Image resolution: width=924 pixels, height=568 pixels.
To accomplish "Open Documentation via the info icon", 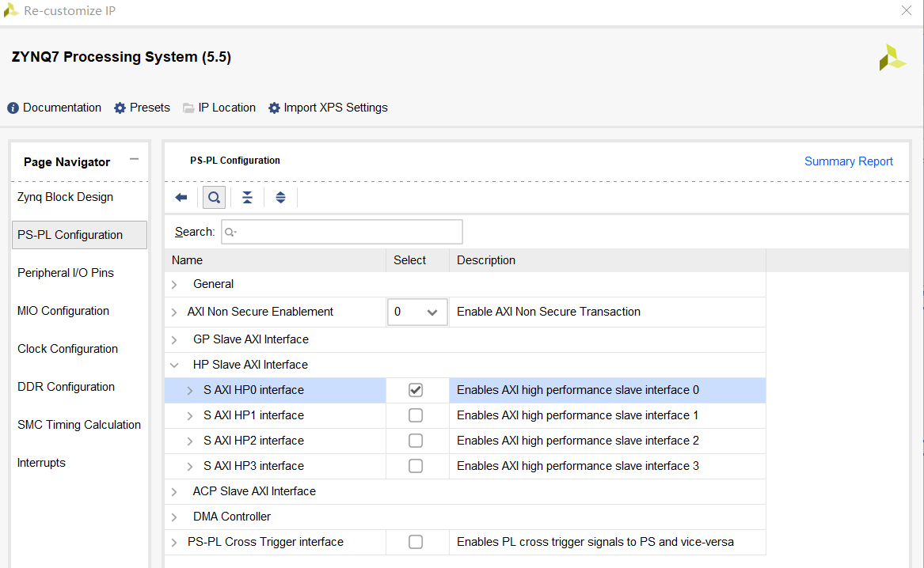I will point(11,108).
